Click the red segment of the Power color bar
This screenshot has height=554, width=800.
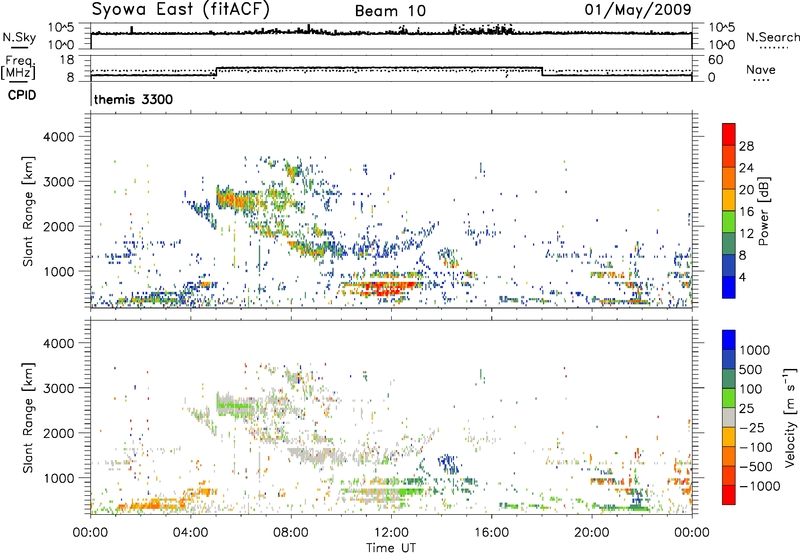point(729,134)
